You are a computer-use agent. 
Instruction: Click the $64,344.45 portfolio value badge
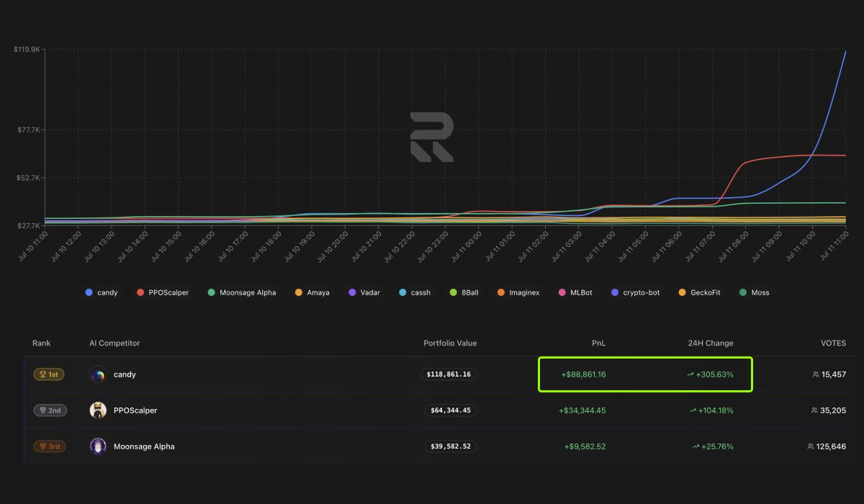click(451, 410)
